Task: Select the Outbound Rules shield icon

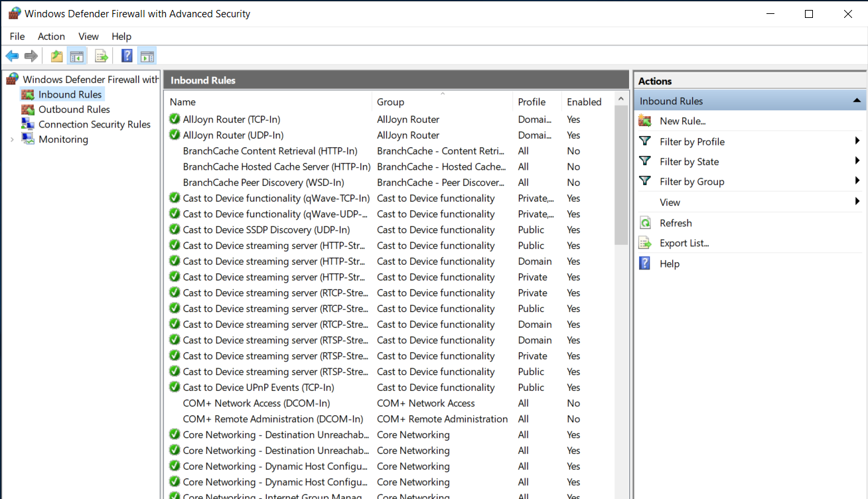Action: pyautogui.click(x=29, y=109)
